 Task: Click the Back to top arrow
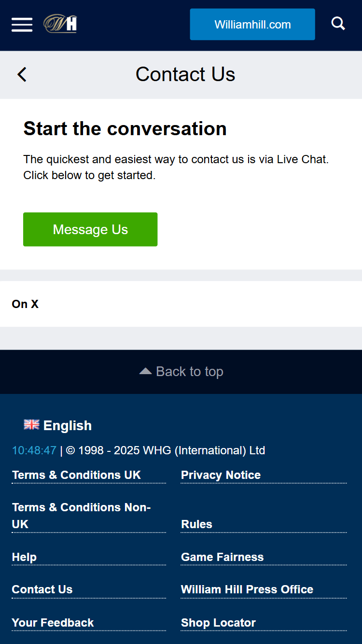click(145, 371)
